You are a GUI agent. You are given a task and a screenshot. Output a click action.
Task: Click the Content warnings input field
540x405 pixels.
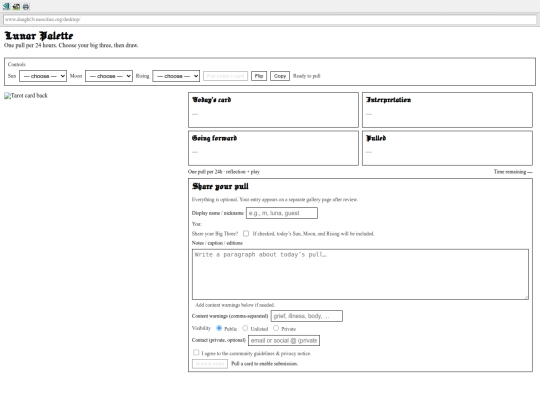pyautogui.click(x=307, y=316)
